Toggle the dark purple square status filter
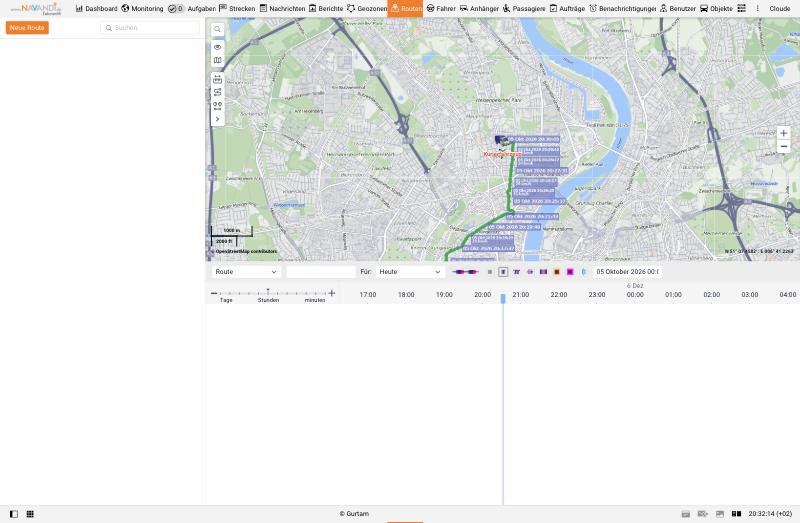Viewport: 800px width, 523px height. click(x=543, y=272)
